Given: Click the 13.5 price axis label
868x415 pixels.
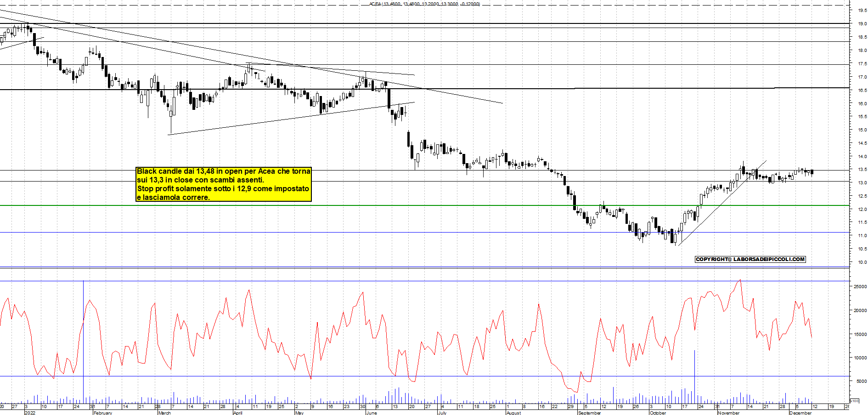Looking at the screenshot, I should click(x=862, y=169).
